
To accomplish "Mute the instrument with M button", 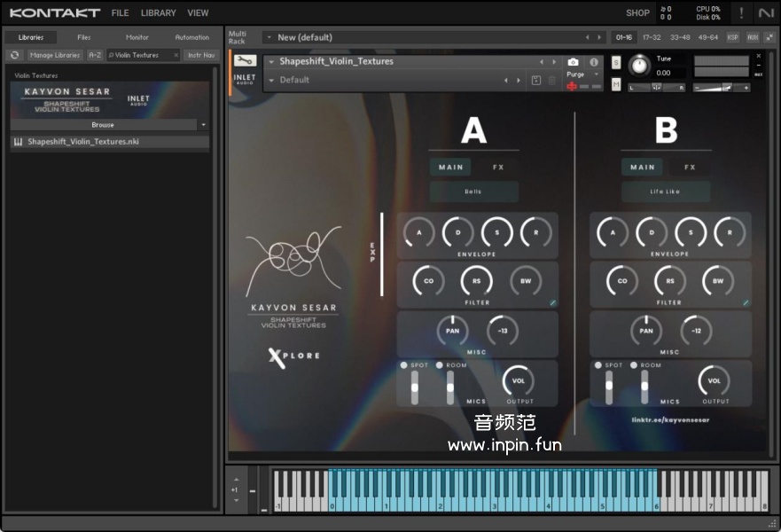I will pos(616,83).
